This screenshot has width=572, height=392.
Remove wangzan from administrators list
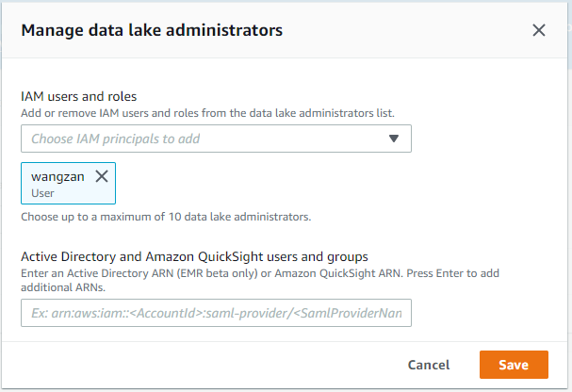tap(102, 175)
